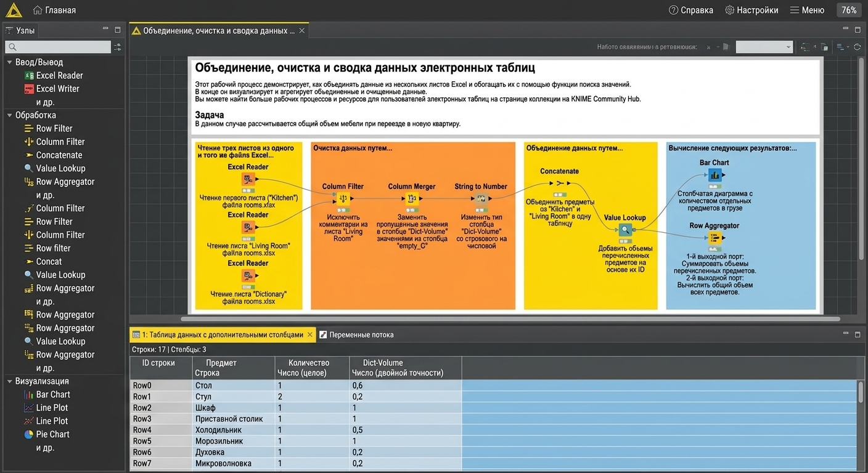Click the node search input field
This screenshot has height=473, width=868.
coord(58,47)
